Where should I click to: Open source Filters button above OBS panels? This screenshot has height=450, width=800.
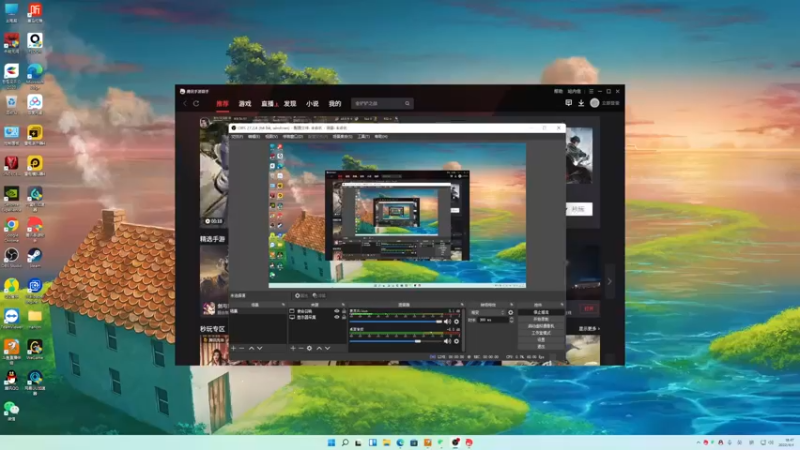point(319,295)
